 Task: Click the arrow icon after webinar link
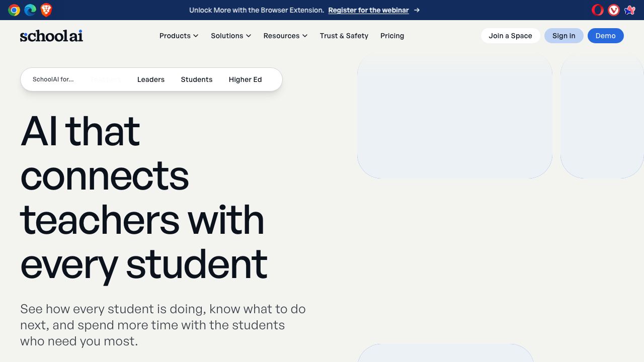(417, 10)
